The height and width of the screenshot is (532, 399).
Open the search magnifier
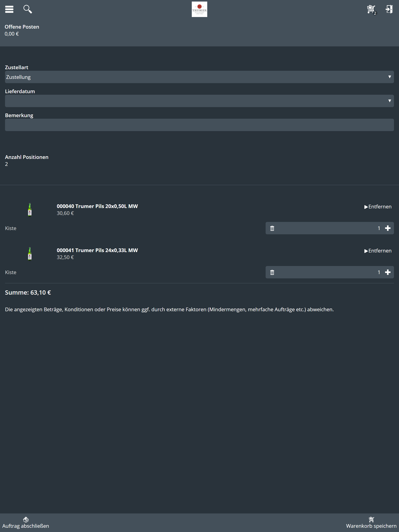coord(28,9)
